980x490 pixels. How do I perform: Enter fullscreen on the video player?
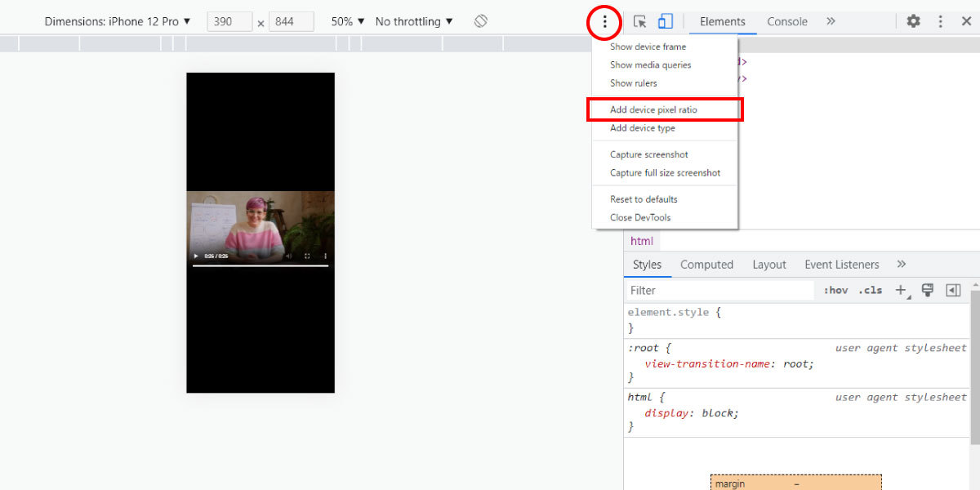pos(307,256)
